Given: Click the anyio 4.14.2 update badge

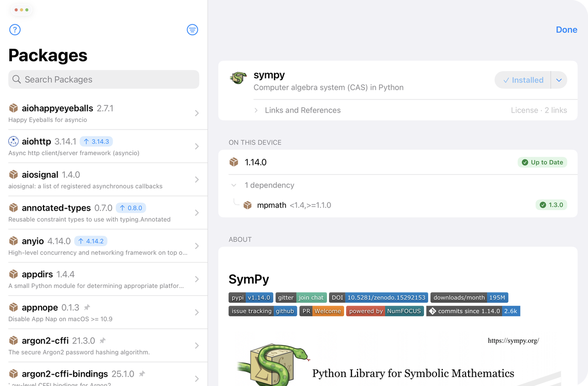Looking at the screenshot, I should (x=91, y=241).
